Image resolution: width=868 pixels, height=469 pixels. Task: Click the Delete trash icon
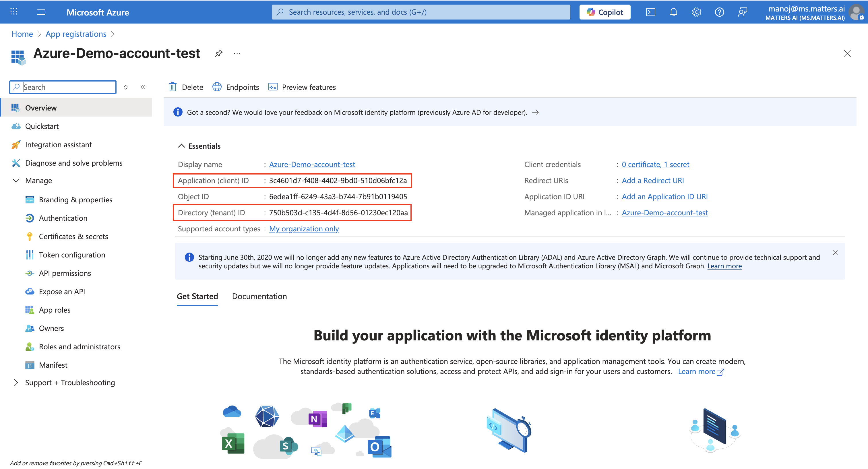(173, 87)
